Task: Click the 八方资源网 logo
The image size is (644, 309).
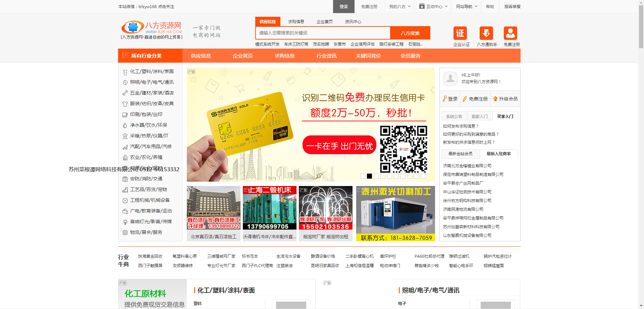Action: point(152,30)
